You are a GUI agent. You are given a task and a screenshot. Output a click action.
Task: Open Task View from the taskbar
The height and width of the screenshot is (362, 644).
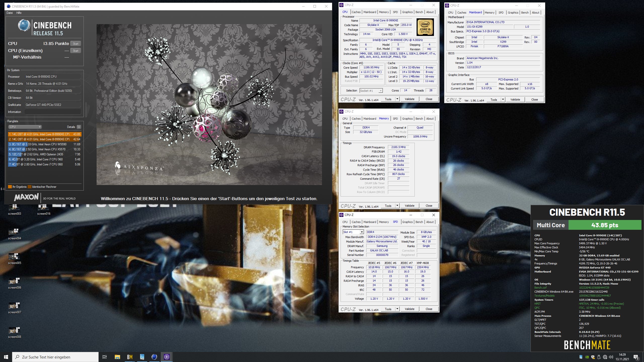coord(105,357)
